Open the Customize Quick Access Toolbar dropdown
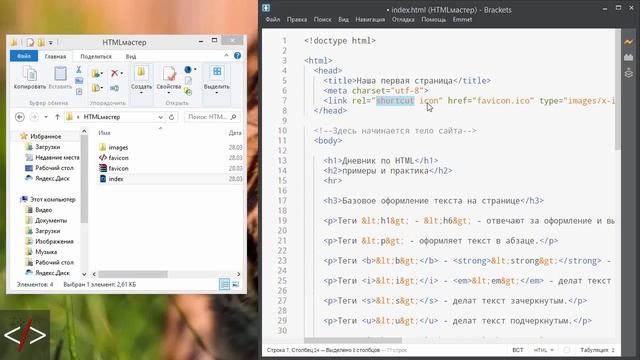Screen dimensions: 640x360 click(51, 42)
